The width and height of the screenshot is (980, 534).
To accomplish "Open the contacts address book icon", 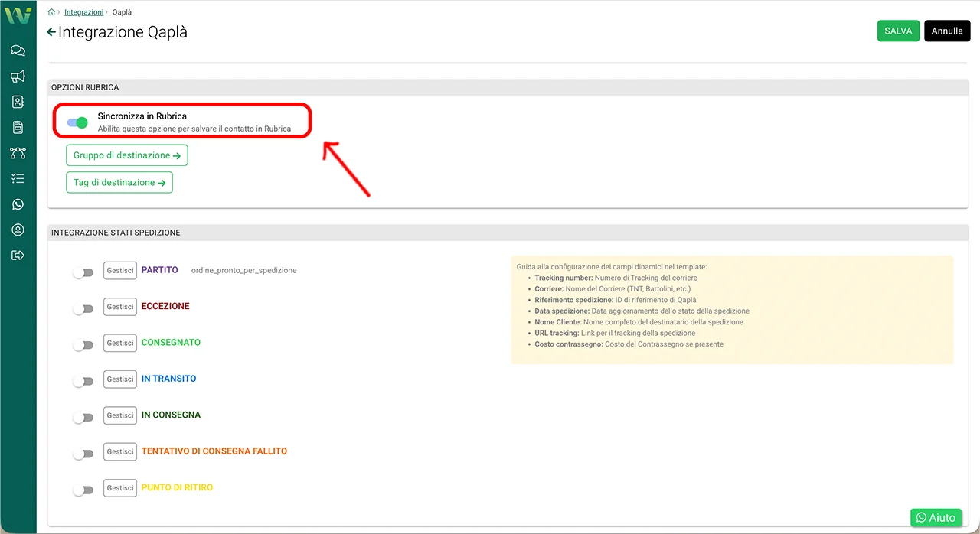I will coord(18,102).
